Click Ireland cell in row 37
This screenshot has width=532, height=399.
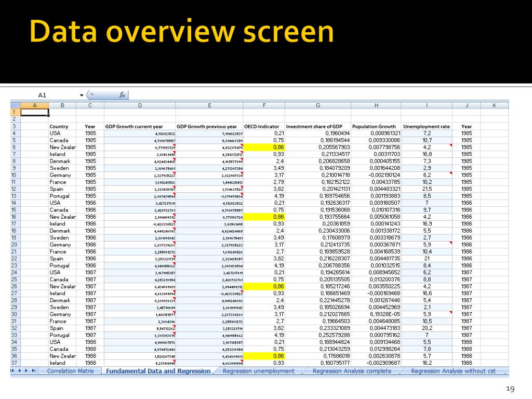[x=62, y=363]
